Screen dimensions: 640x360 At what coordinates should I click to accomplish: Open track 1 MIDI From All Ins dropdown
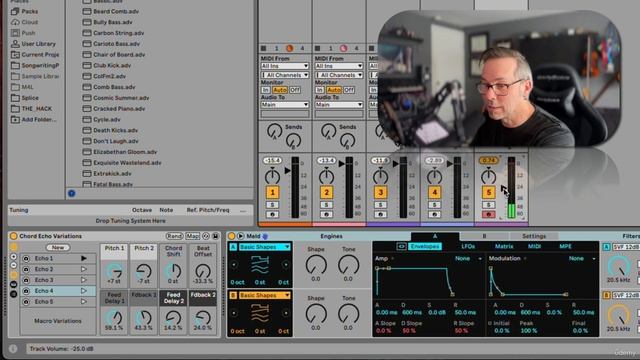(284, 66)
